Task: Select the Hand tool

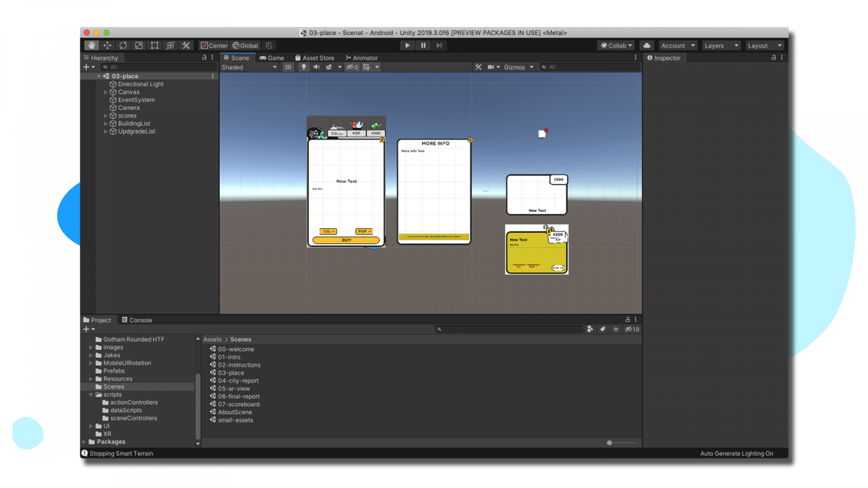Action: pyautogui.click(x=92, y=46)
